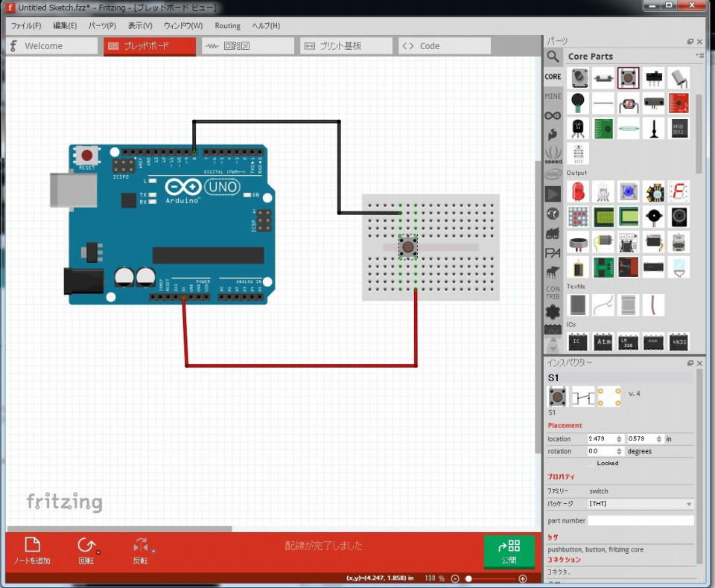Switch to the Welcome tab
Screen dimensions: 715x588
coord(52,46)
